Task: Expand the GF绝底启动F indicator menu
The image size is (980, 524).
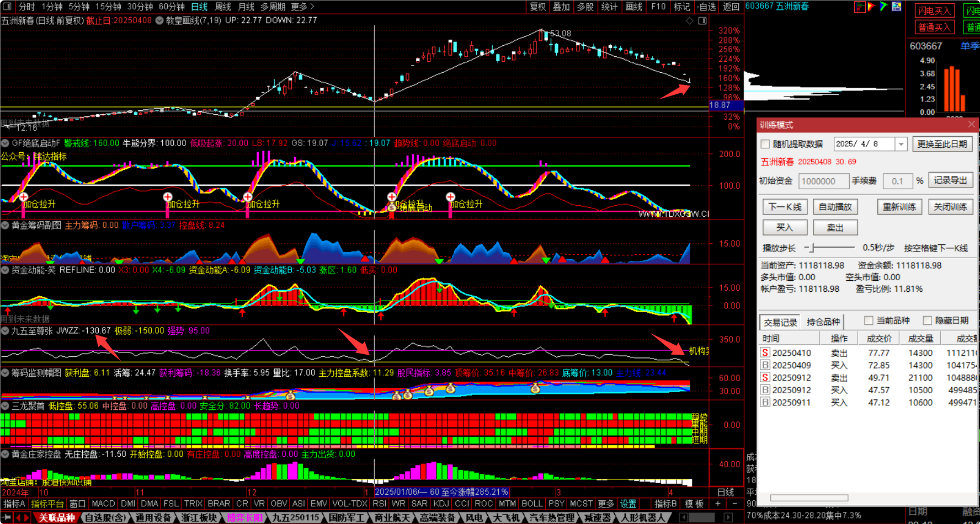Action: pyautogui.click(x=5, y=143)
